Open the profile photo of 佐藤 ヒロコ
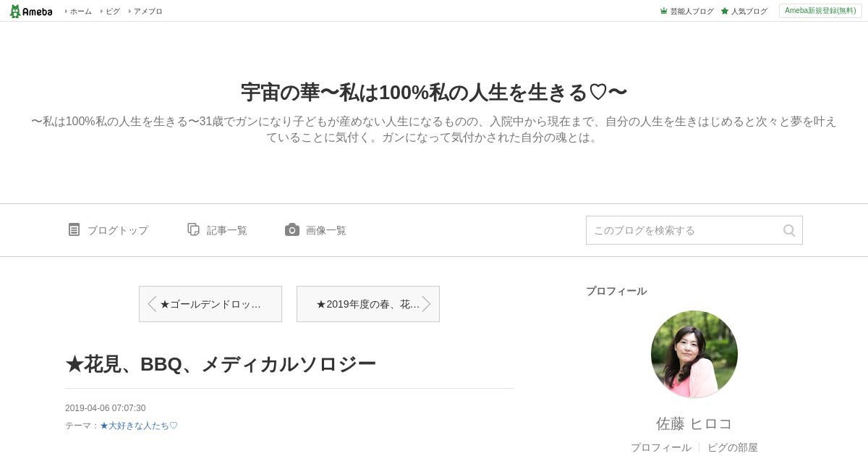868x456 pixels. coord(694,354)
